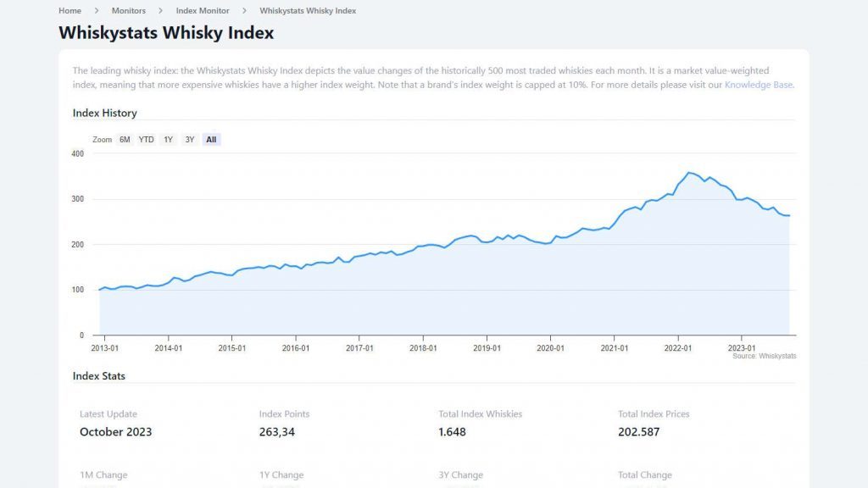
Task: Select the 6M zoom range
Action: [124, 139]
